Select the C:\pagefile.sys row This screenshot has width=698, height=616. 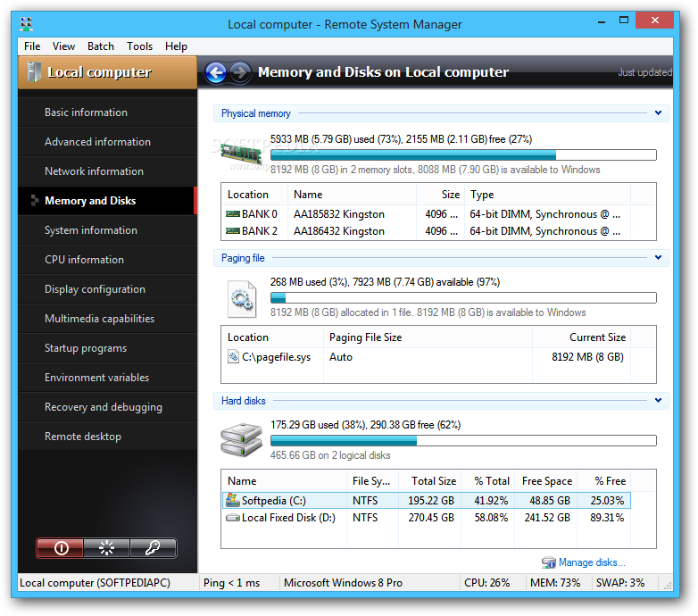pos(426,357)
